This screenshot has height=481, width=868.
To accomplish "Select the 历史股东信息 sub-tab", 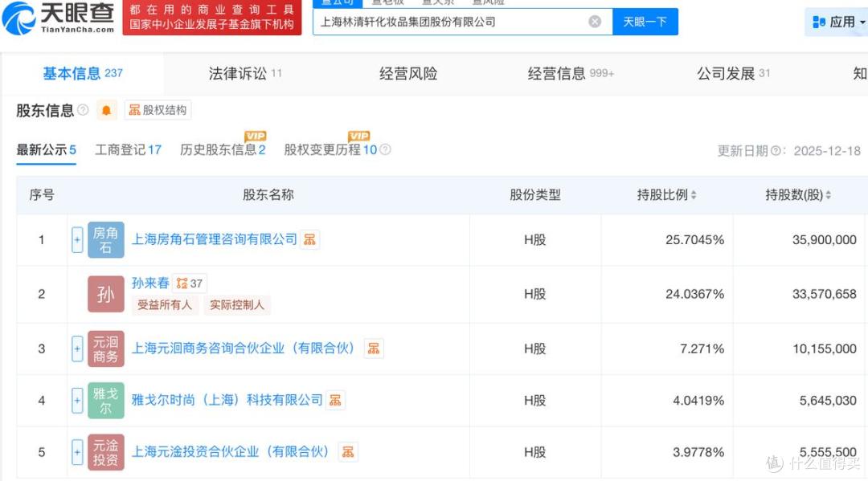I will coord(223,150).
